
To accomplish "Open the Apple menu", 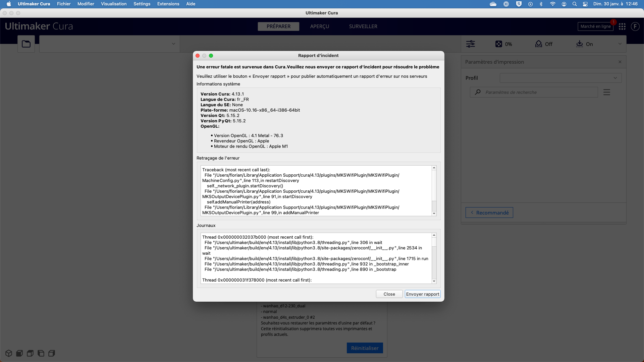I will point(9,4).
